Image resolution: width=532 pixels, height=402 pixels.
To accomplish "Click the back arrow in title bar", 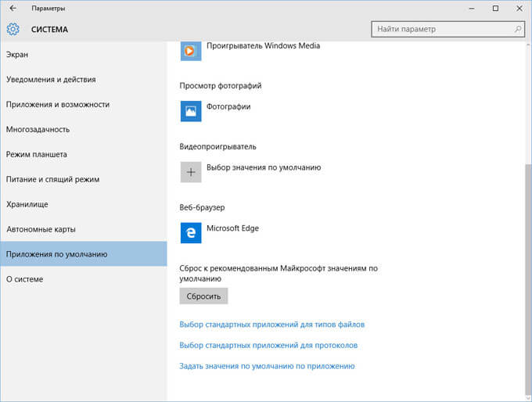I will coord(13,8).
